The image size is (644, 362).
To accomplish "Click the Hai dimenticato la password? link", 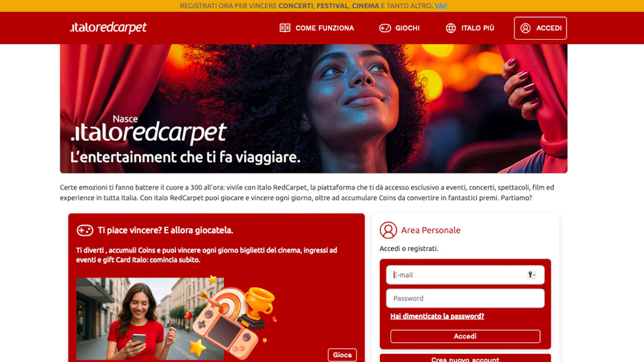I will pyautogui.click(x=437, y=316).
